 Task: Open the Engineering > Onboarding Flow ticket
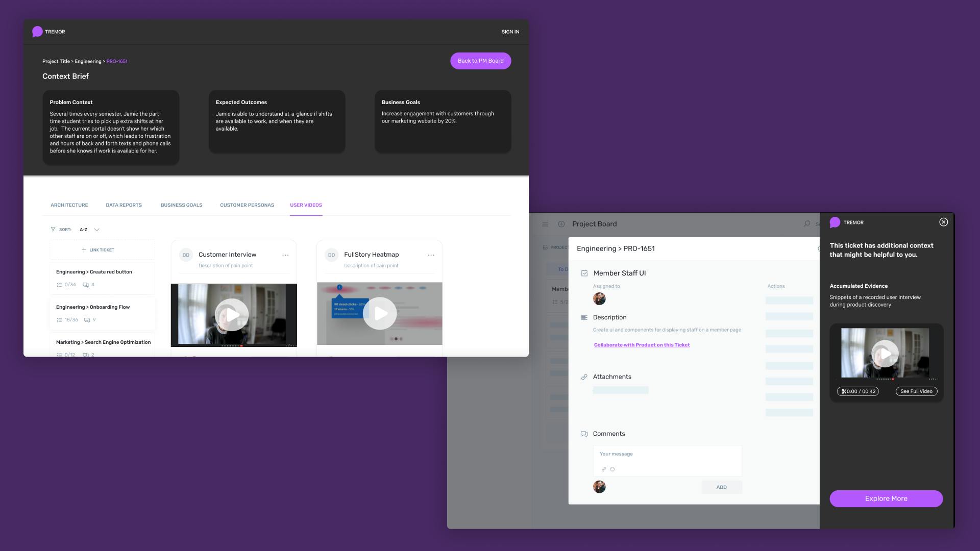pos(102,313)
